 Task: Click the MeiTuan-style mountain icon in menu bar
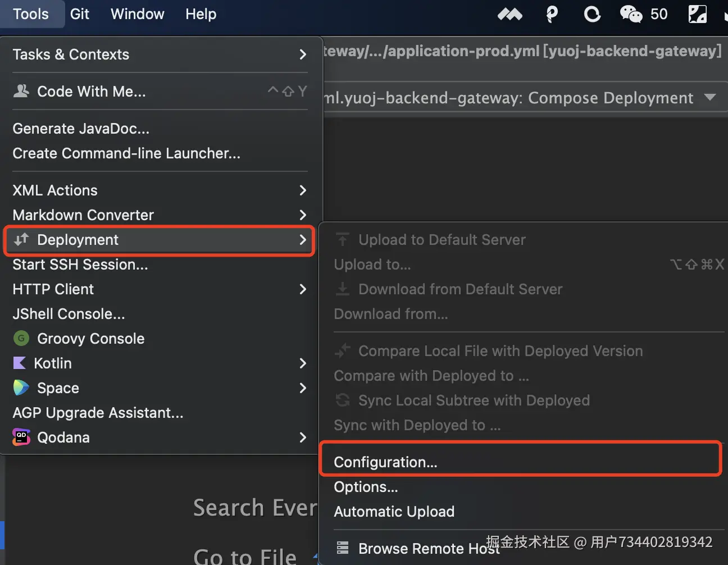pyautogui.click(x=510, y=15)
